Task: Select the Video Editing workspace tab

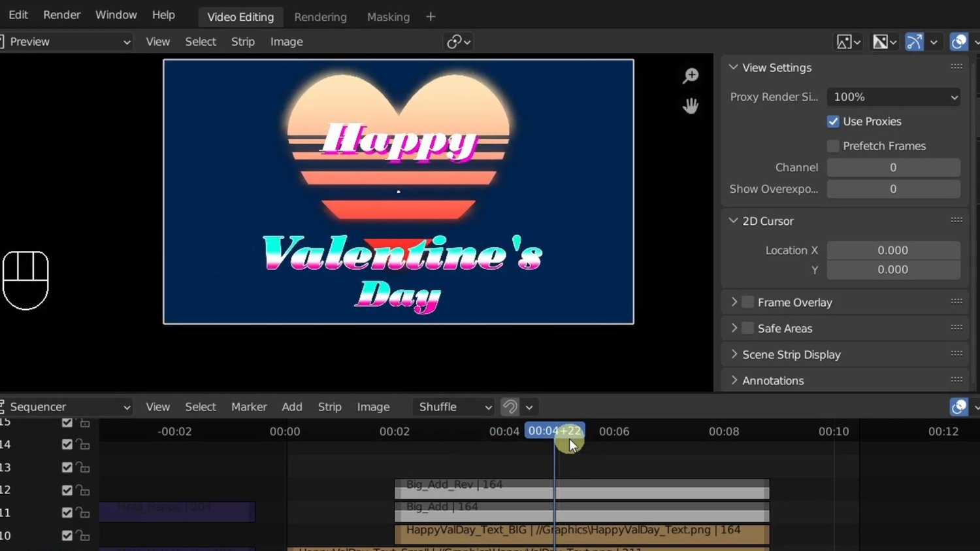Action: tap(240, 17)
